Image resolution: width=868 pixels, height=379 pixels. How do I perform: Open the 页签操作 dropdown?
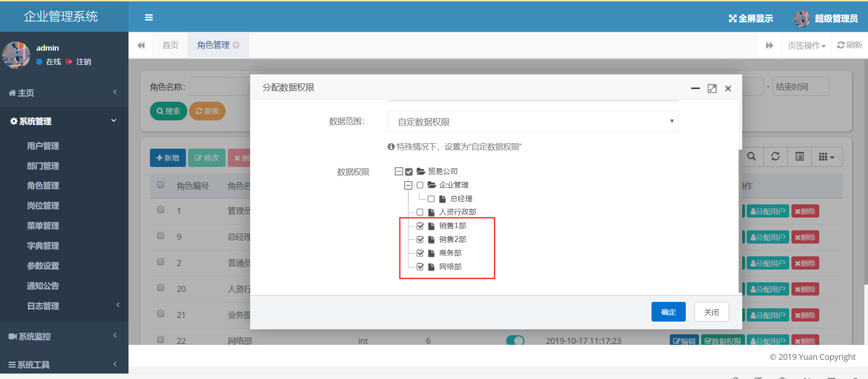point(806,45)
